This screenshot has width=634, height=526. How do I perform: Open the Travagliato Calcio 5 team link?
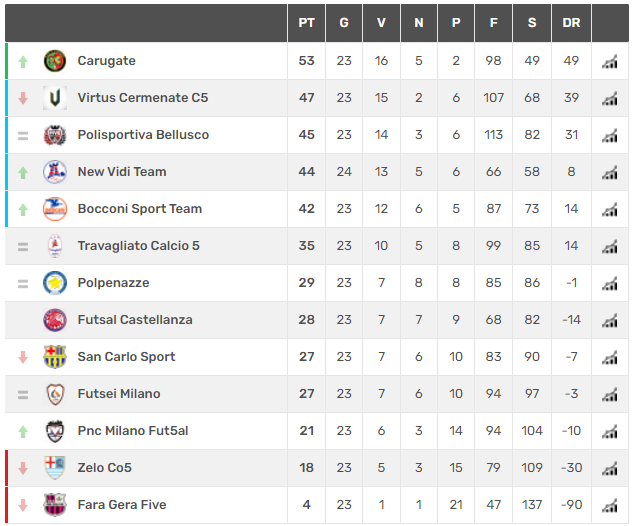[x=139, y=246]
